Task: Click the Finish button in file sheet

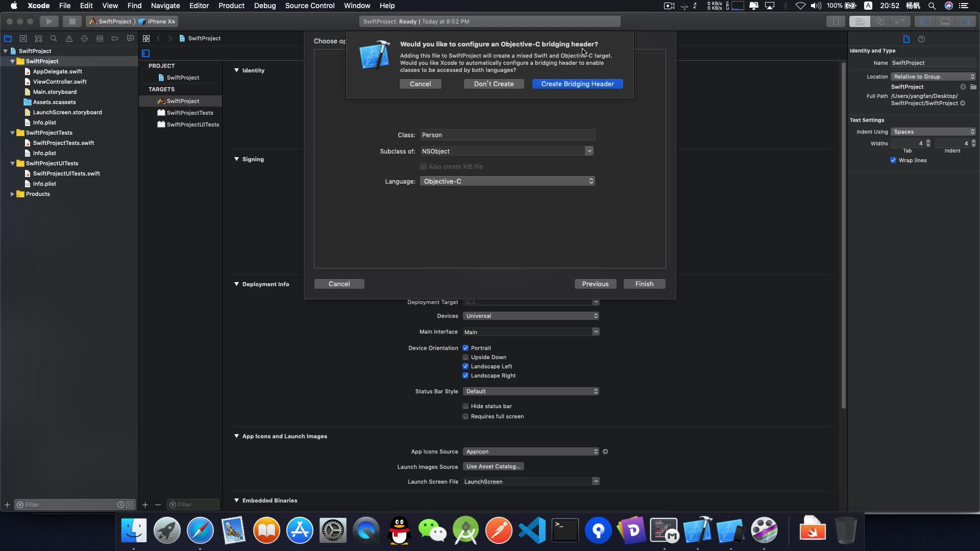Action: click(644, 284)
